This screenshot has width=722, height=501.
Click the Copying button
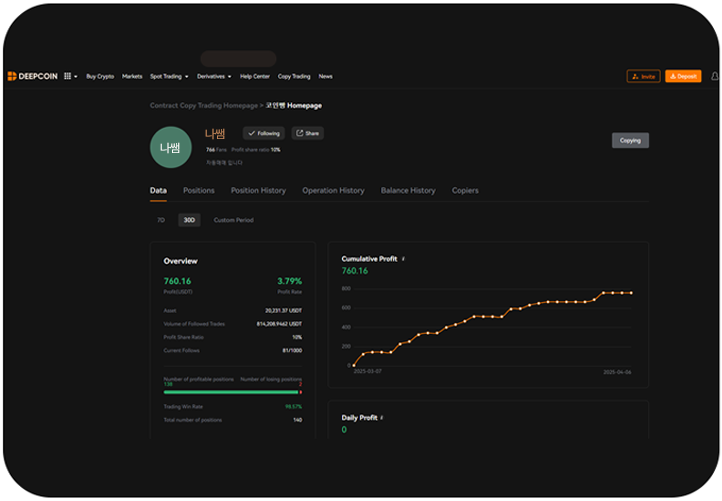[x=630, y=141]
